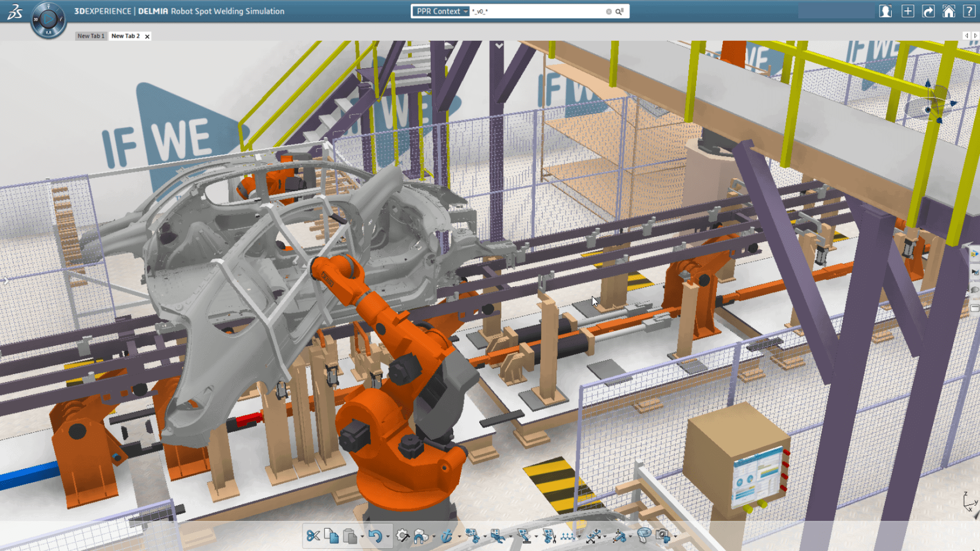Collapse the top panel chevron above scene
The width and height of the screenshot is (980, 551).
499,46
